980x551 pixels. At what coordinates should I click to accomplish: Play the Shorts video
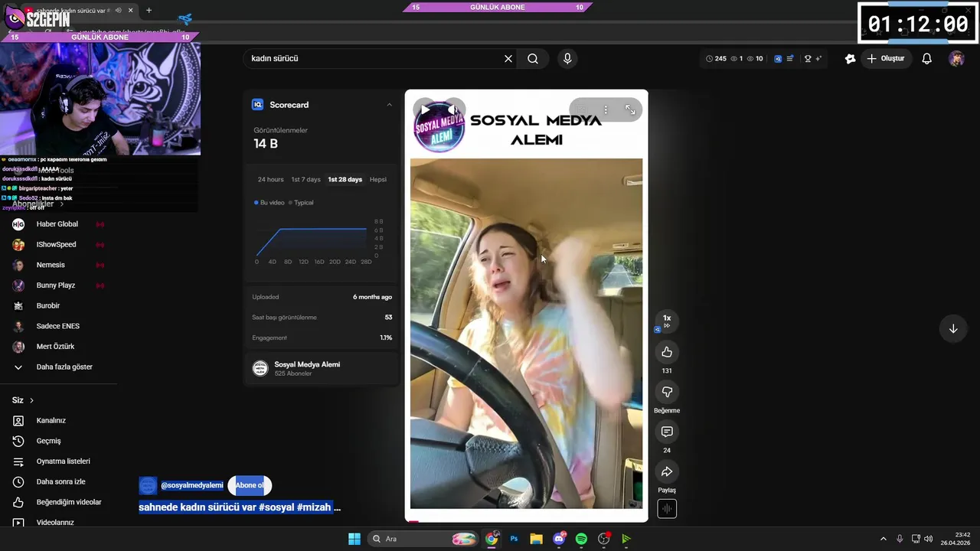click(x=426, y=110)
